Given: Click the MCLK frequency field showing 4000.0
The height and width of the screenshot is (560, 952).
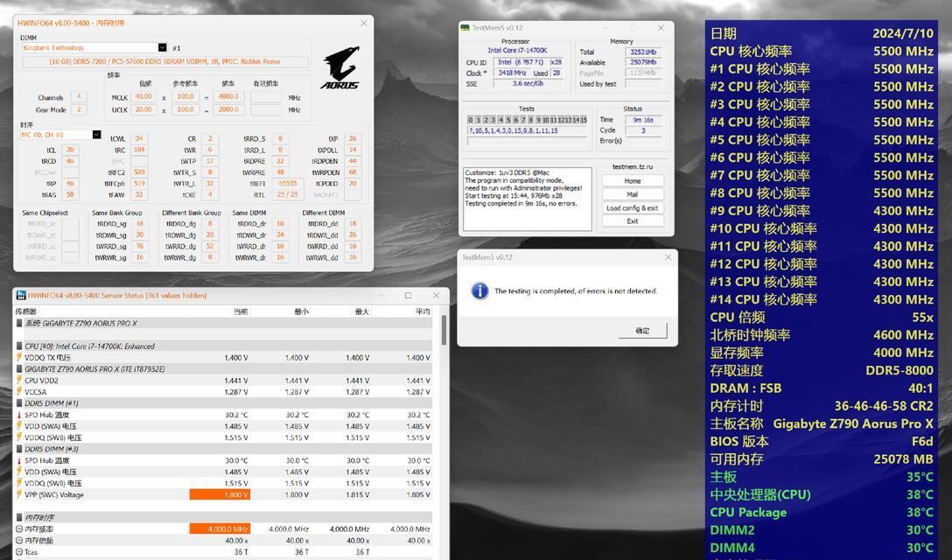Looking at the screenshot, I should pos(228,97).
